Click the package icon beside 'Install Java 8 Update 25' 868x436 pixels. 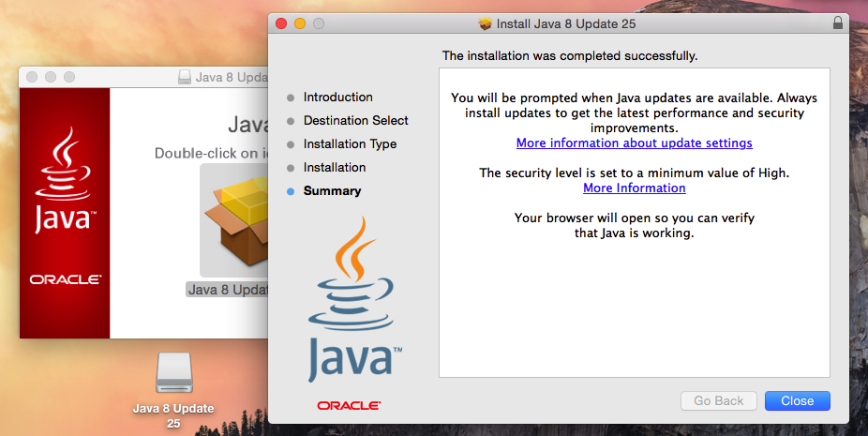pos(485,23)
